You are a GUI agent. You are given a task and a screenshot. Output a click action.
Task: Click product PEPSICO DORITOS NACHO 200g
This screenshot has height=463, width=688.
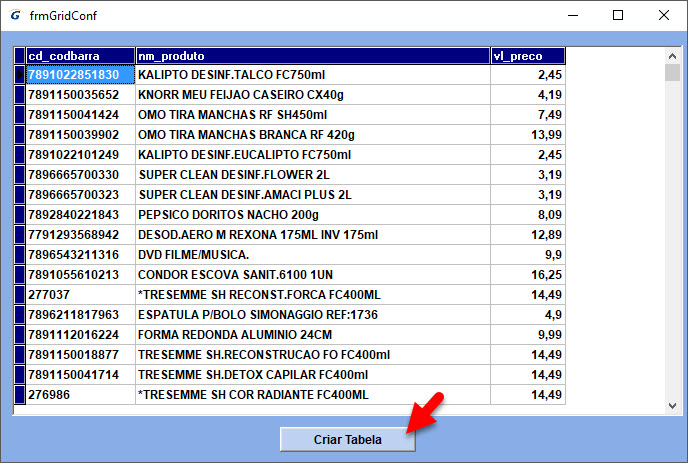click(313, 215)
